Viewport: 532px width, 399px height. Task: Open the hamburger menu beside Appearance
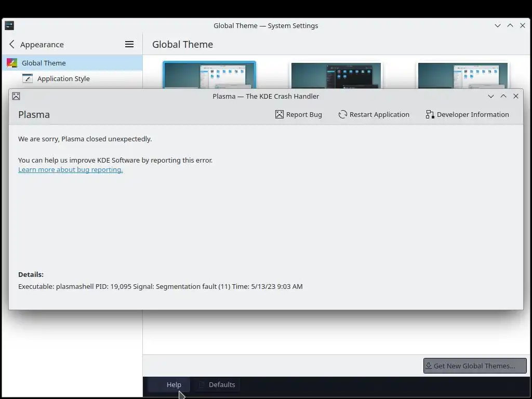tap(129, 45)
